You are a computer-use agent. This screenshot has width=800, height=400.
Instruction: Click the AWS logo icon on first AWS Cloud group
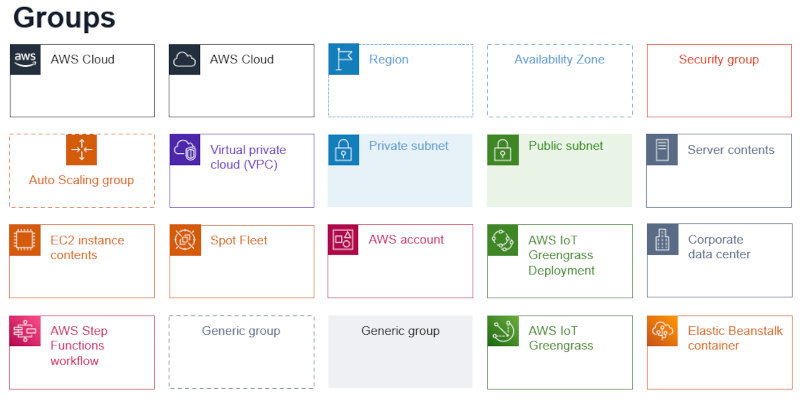tap(26, 60)
